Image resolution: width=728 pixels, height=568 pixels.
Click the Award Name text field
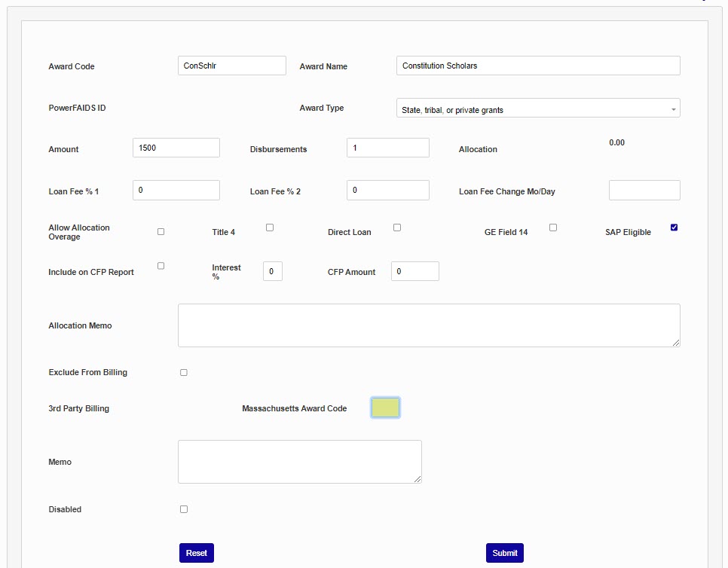[x=537, y=66]
